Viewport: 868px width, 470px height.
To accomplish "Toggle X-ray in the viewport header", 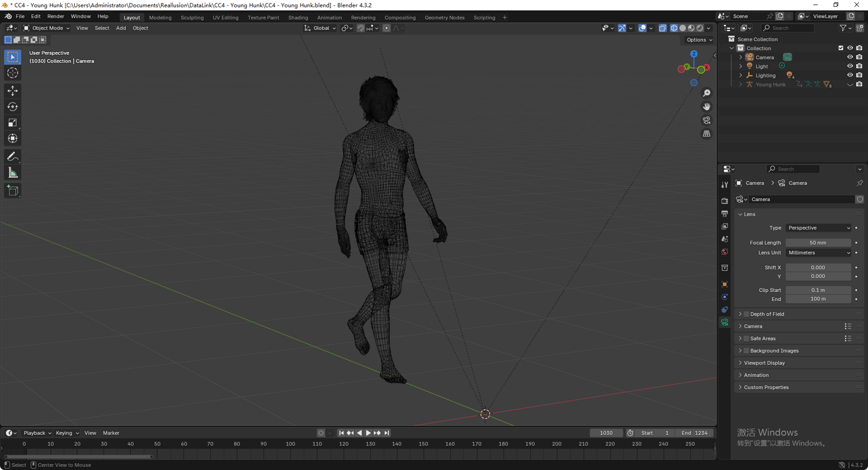I will pos(663,28).
